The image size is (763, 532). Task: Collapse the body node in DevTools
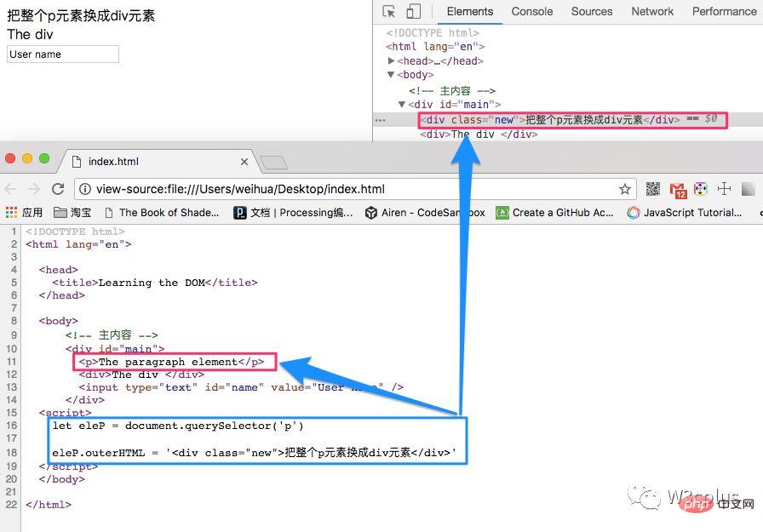click(391, 74)
